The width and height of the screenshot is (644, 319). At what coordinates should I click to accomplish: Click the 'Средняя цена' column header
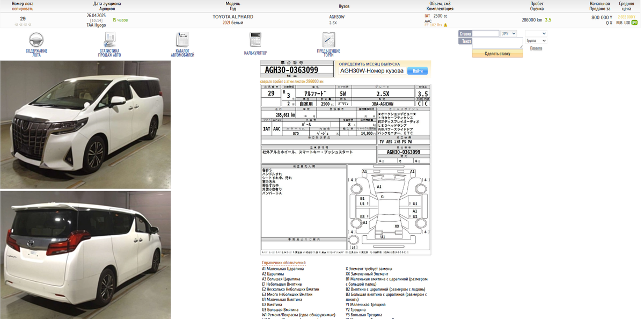coord(626,6)
